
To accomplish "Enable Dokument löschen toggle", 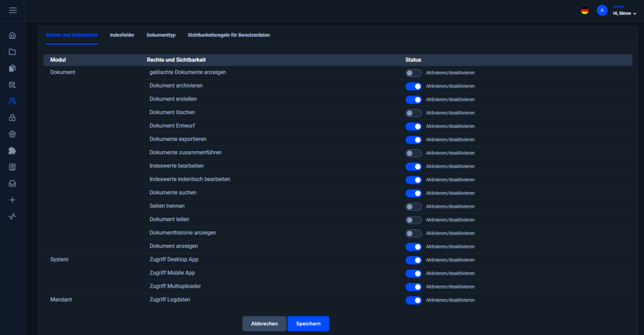I will pos(413,113).
